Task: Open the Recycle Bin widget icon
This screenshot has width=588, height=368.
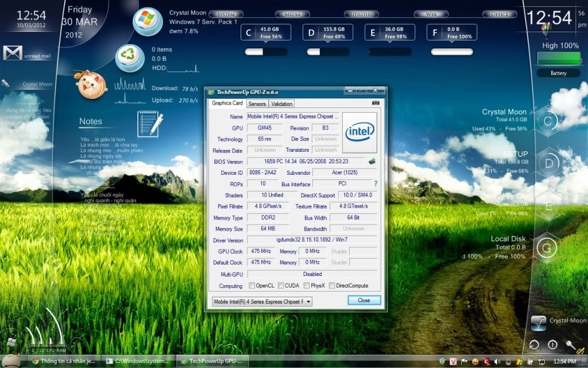Action: click(x=129, y=58)
